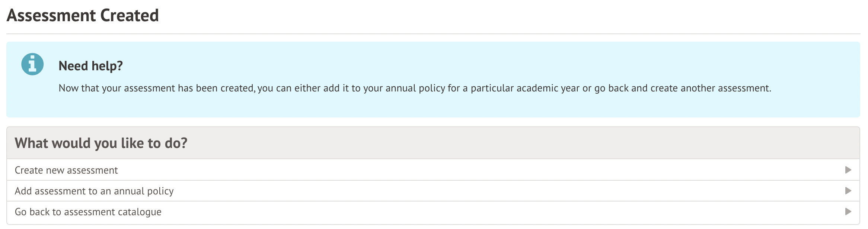Viewport: 868px width, 229px height.
Task: Click the What would you like to do? header
Action: (101, 143)
